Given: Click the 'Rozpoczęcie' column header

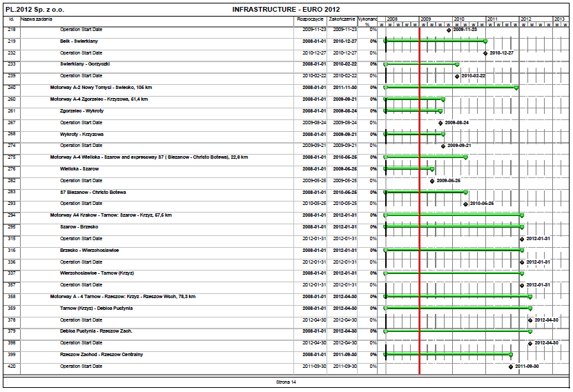Looking at the screenshot, I should (310, 19).
